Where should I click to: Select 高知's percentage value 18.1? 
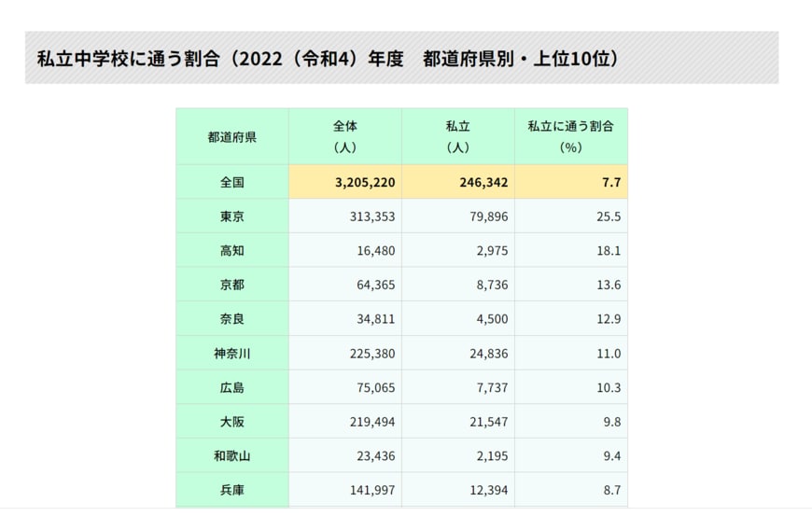coord(609,251)
